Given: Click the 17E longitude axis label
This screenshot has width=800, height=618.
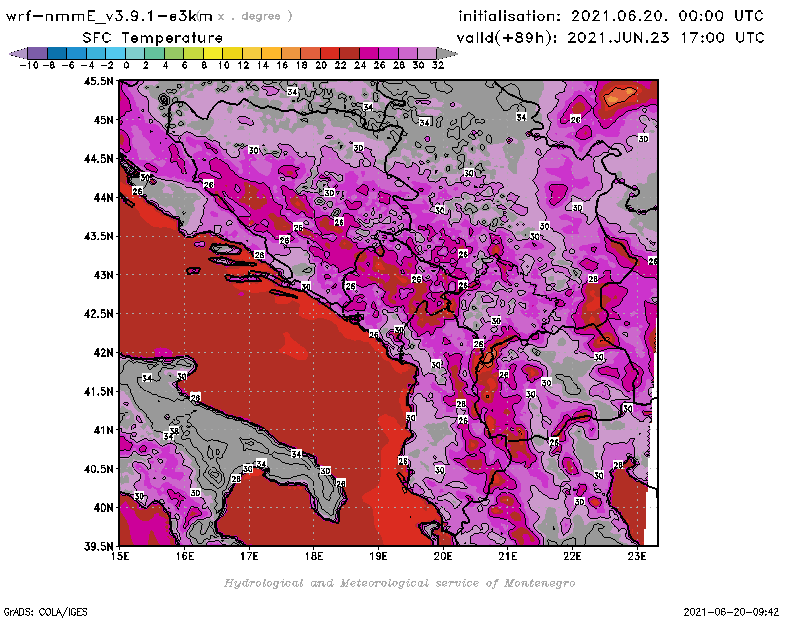Looking at the screenshot, I should (249, 556).
